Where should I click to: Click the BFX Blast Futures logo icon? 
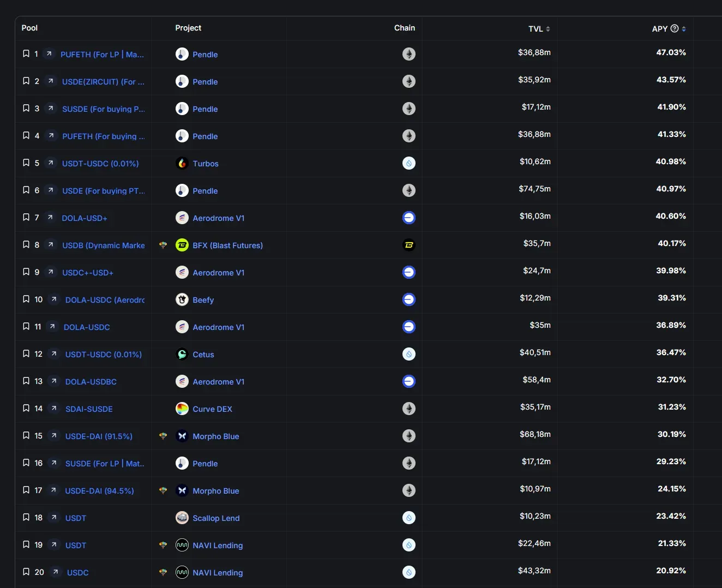point(182,245)
